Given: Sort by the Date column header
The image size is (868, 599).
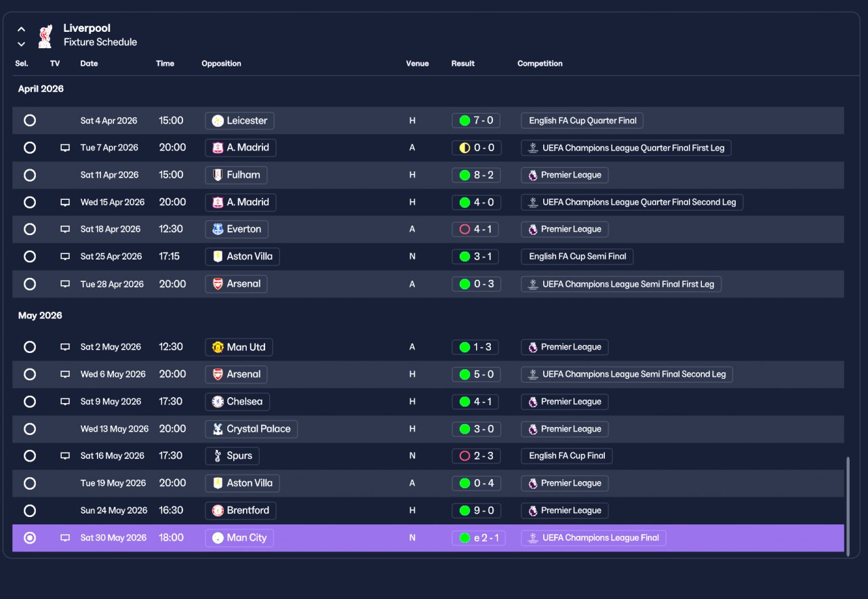Looking at the screenshot, I should (x=89, y=64).
